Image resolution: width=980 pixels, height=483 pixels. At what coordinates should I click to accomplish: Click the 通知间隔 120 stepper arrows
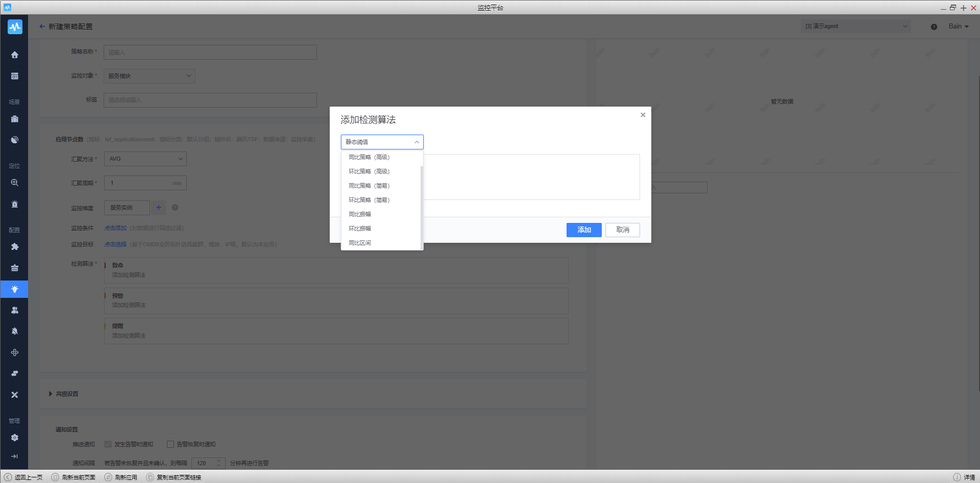pyautogui.click(x=219, y=463)
